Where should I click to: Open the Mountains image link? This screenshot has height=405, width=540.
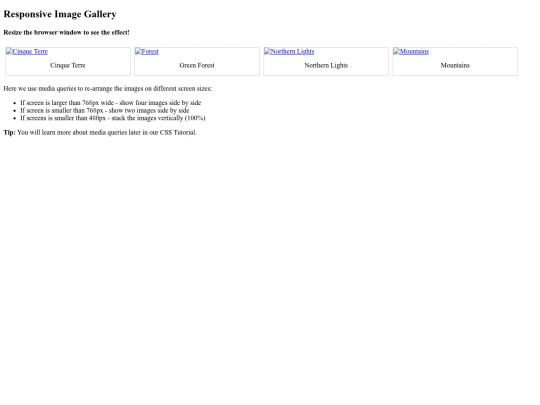coord(411,52)
